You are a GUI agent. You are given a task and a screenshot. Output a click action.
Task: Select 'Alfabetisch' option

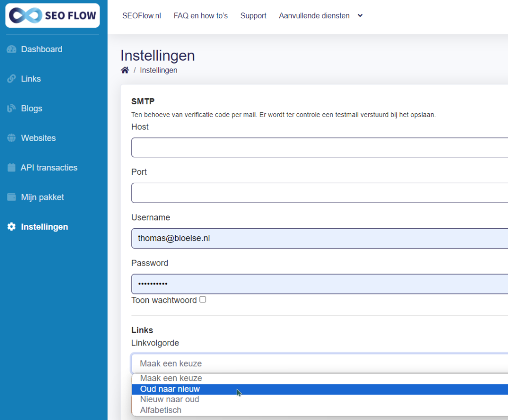[x=319, y=410]
